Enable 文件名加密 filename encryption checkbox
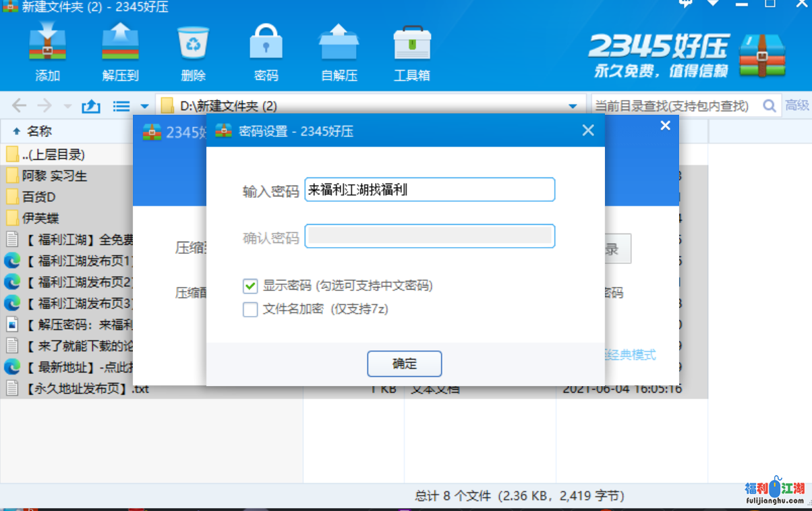Image resolution: width=812 pixels, height=511 pixels. [x=250, y=310]
